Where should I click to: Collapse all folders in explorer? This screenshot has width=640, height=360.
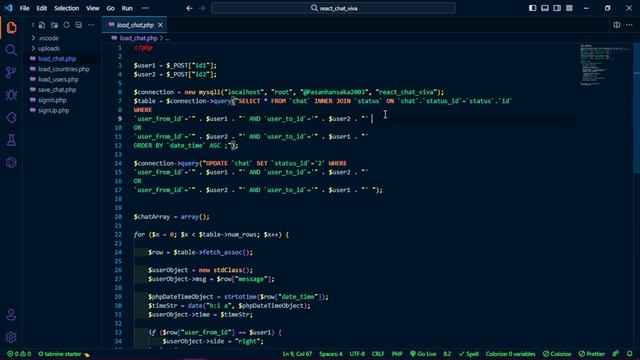pyautogui.click(x=78, y=25)
